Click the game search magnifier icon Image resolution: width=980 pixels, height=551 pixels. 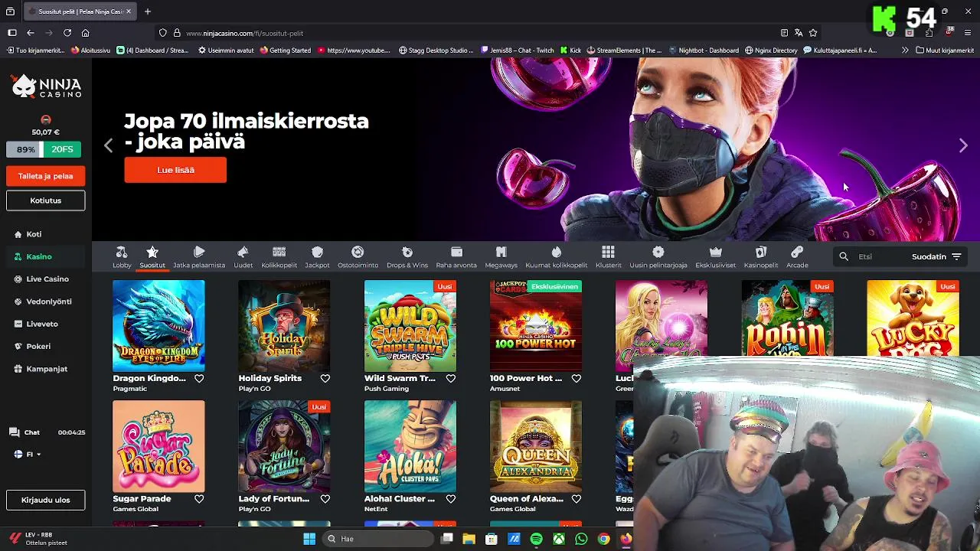tap(844, 257)
